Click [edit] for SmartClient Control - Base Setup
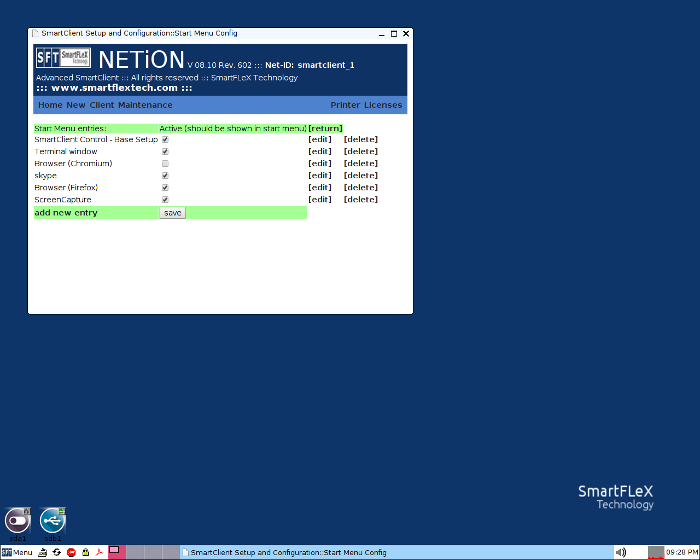This screenshot has width=700, height=560. click(x=320, y=140)
